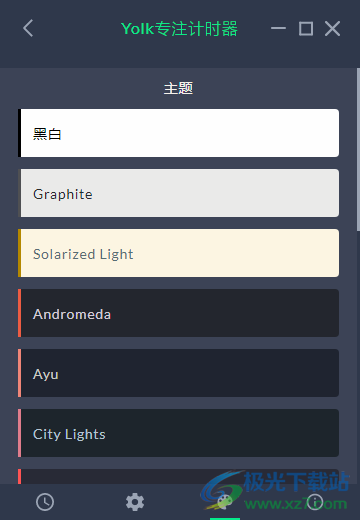Image resolution: width=360 pixels, height=520 pixels.
Task: Open the theme palette tab
Action: pyautogui.click(x=225, y=502)
